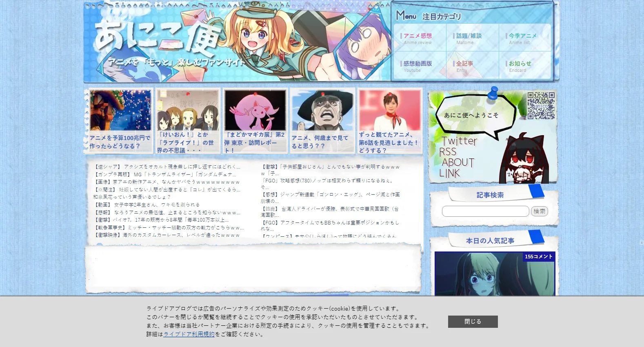Open the けいおん article thumbnail
644x347 pixels.
tap(188, 110)
